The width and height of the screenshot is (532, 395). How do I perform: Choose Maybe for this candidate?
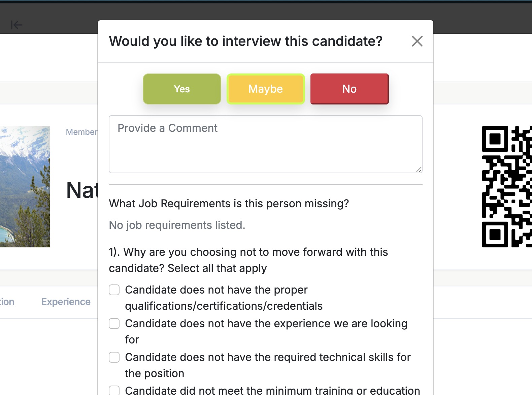pyautogui.click(x=266, y=89)
